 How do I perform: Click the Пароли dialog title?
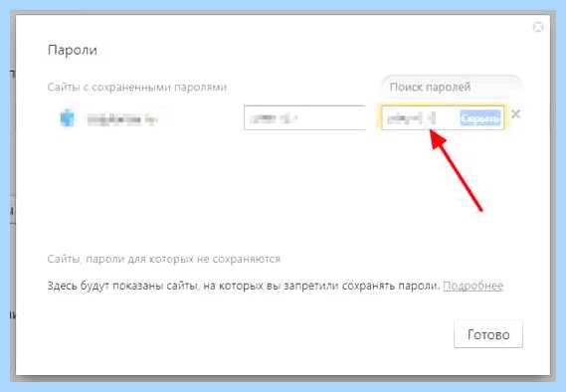pos(73,50)
